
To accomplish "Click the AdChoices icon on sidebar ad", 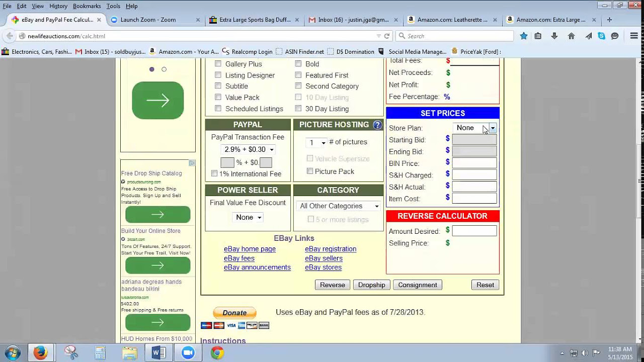I will (x=192, y=163).
